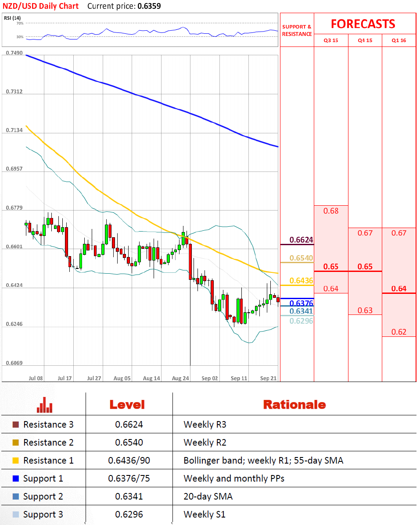The width and height of the screenshot is (420, 525).
Task: Select the Resistance 3 row label
Action: click(48, 425)
